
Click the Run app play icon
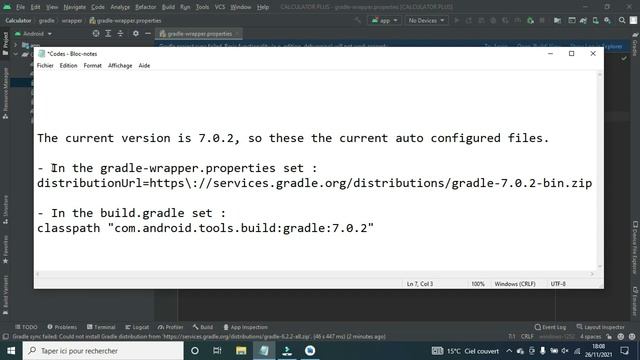coord(456,20)
